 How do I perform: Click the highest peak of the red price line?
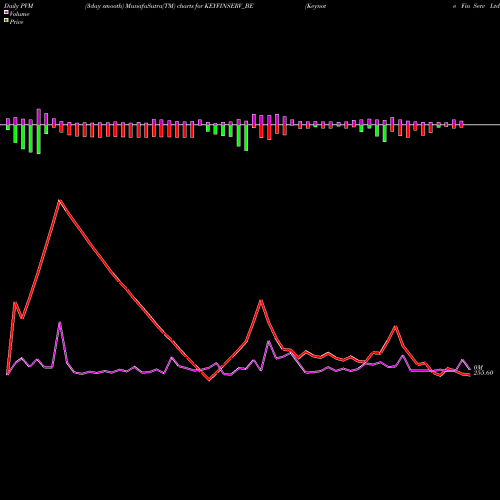click(59, 200)
